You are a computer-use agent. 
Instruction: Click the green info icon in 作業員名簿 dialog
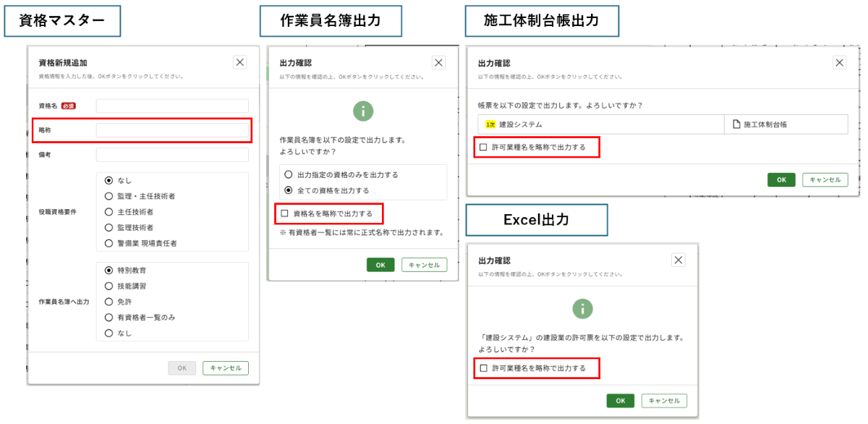[x=362, y=111]
